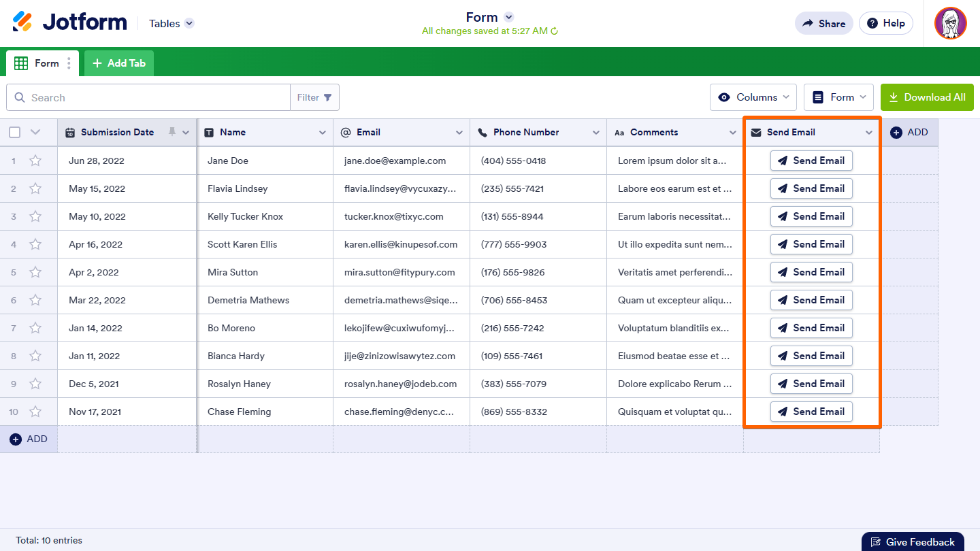Click the green Download All button
The height and width of the screenshot is (551, 980).
[927, 97]
